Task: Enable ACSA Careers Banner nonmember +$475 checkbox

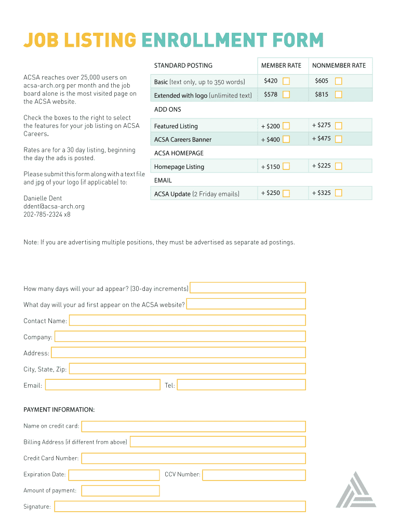Action: (x=339, y=139)
